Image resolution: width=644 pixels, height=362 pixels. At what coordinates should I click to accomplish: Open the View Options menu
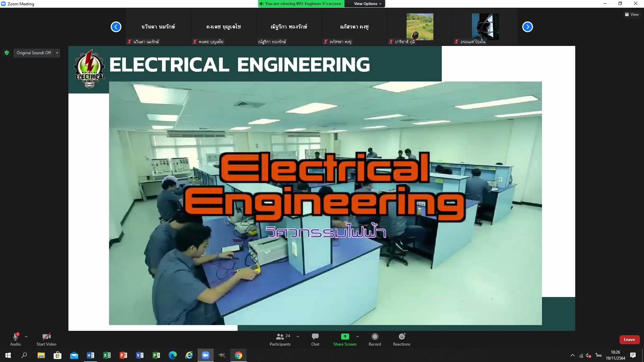click(368, 4)
